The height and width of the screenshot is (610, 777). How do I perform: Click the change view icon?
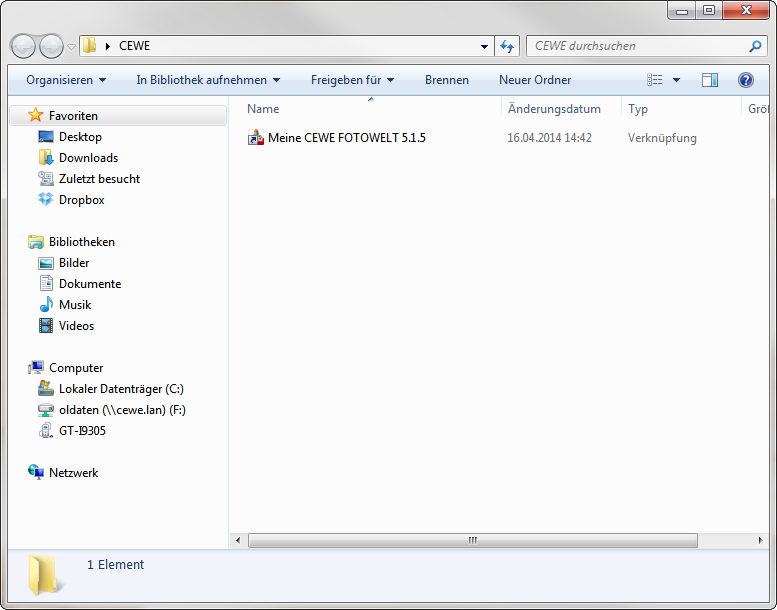point(655,80)
